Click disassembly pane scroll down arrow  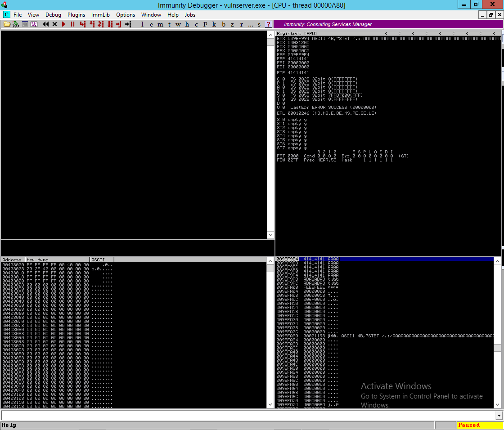tap(270, 235)
